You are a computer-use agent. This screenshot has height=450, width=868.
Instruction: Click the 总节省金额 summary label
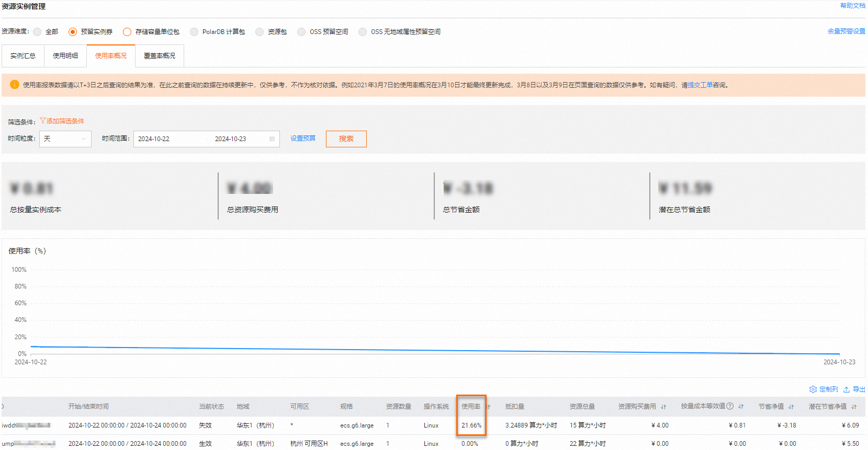click(461, 210)
